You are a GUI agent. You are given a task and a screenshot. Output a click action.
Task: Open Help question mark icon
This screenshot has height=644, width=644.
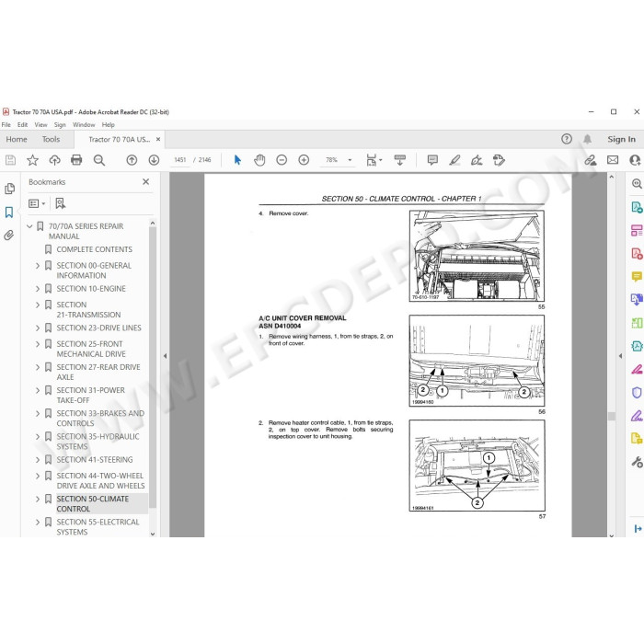tap(567, 139)
